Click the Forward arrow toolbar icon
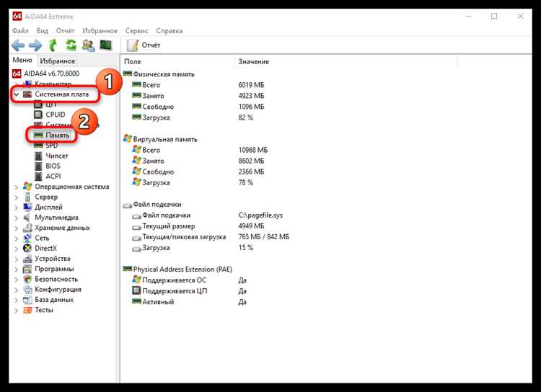 [x=35, y=45]
